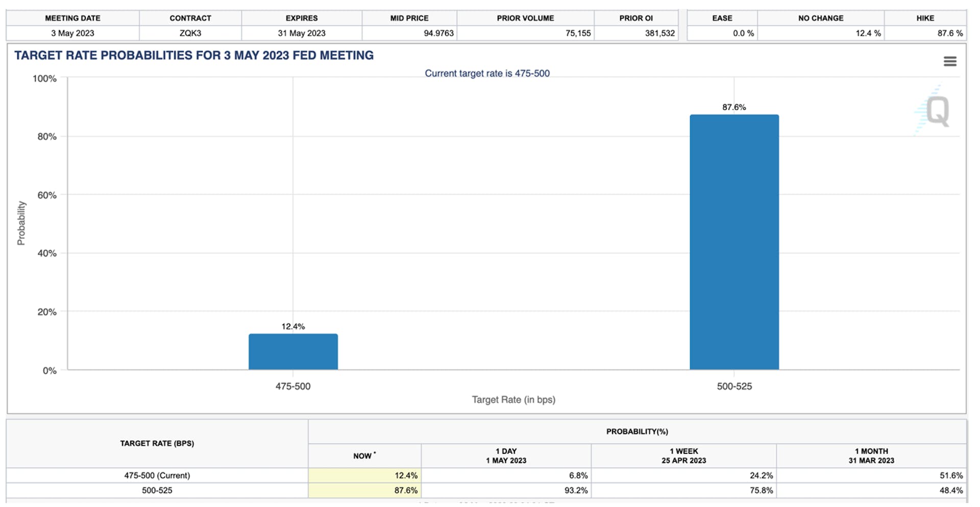
Task: Click the QuikStrike Q watermark logo
Action: pos(933,110)
